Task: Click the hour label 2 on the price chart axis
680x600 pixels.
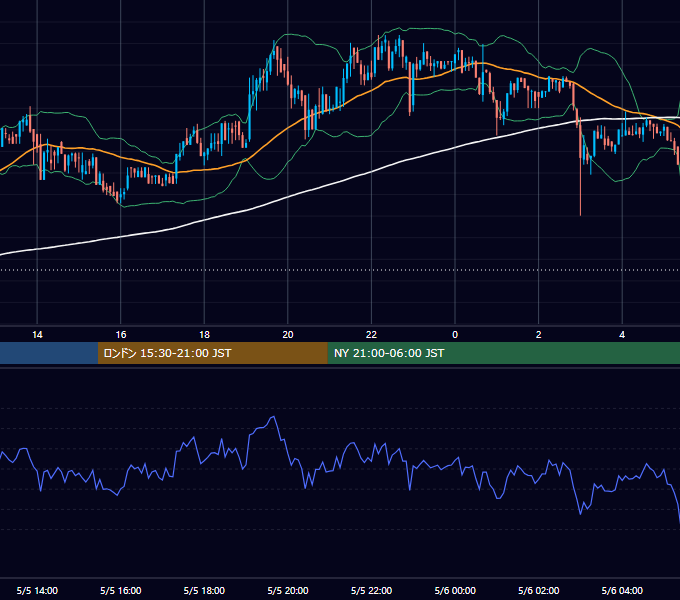Action: pos(539,335)
